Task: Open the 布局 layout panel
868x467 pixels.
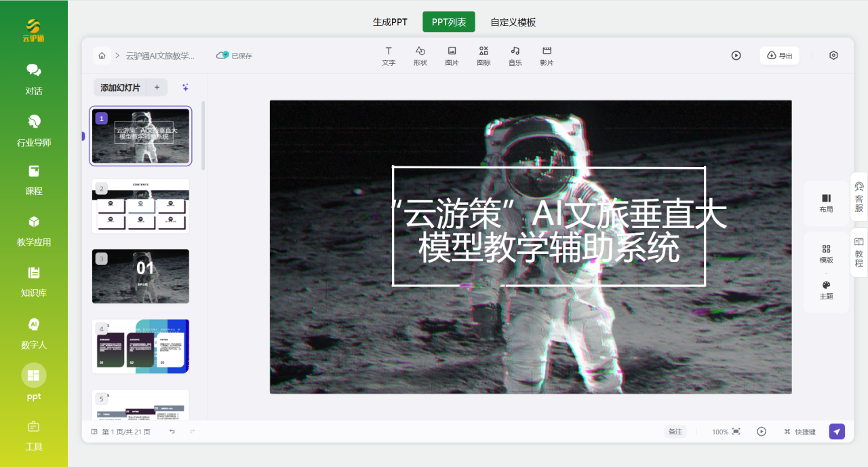Action: coord(826,202)
